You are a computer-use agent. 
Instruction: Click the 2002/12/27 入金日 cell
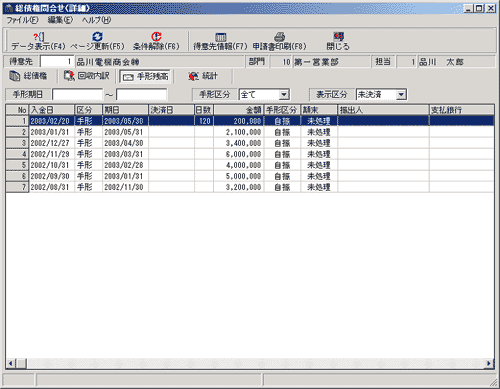coord(52,143)
